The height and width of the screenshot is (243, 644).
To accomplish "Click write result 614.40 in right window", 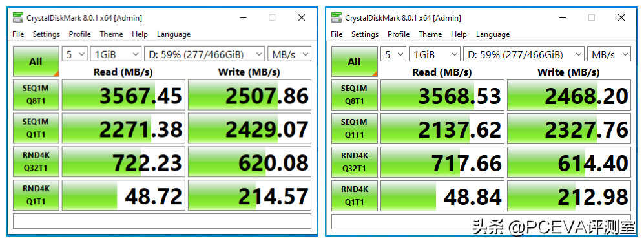I will [x=569, y=162].
